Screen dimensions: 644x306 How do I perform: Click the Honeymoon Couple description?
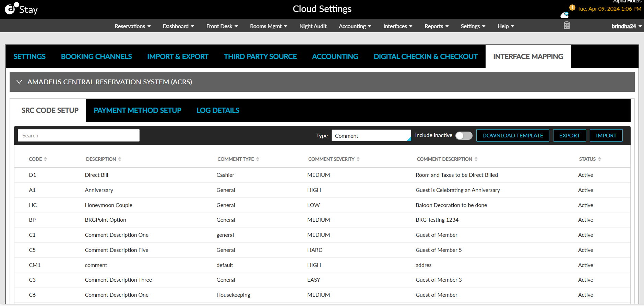click(x=108, y=205)
